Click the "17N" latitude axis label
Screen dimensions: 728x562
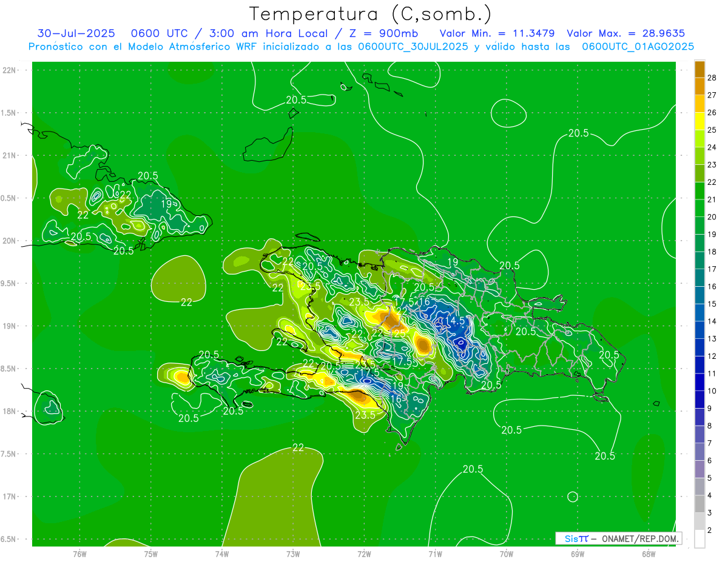[10, 497]
